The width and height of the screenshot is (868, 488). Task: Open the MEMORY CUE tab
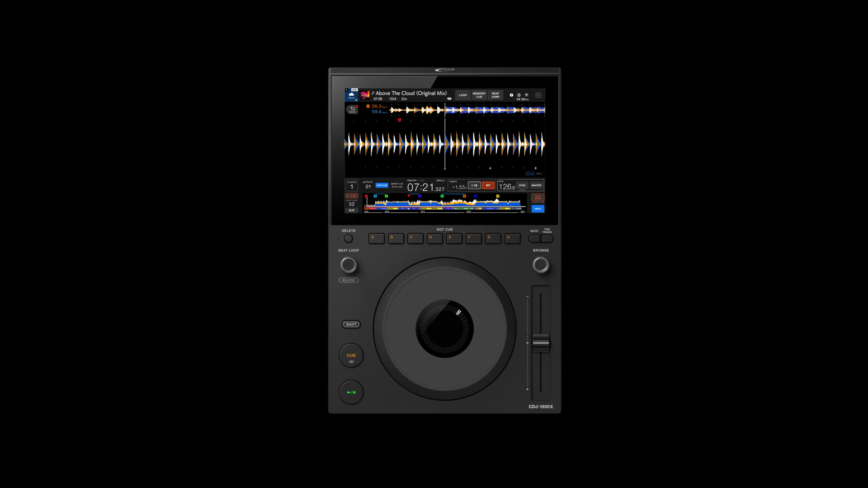[479, 95]
